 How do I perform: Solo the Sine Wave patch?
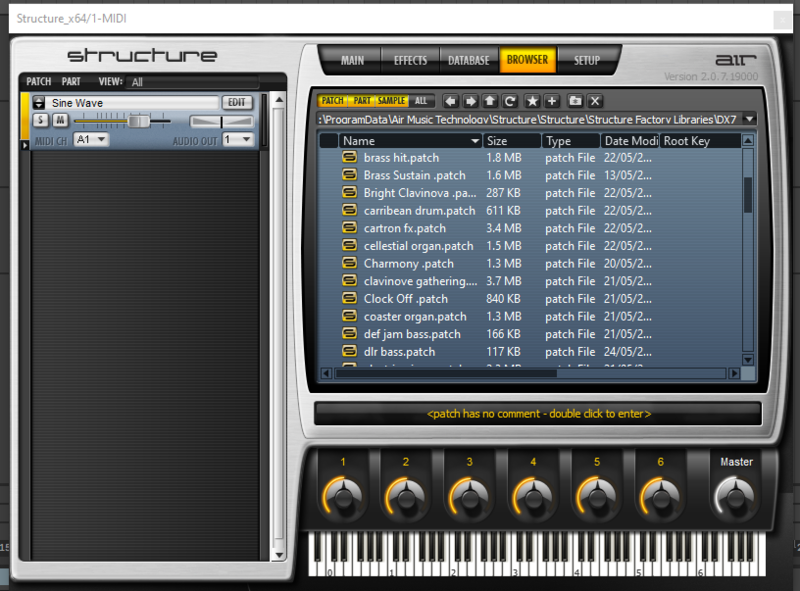[x=40, y=120]
